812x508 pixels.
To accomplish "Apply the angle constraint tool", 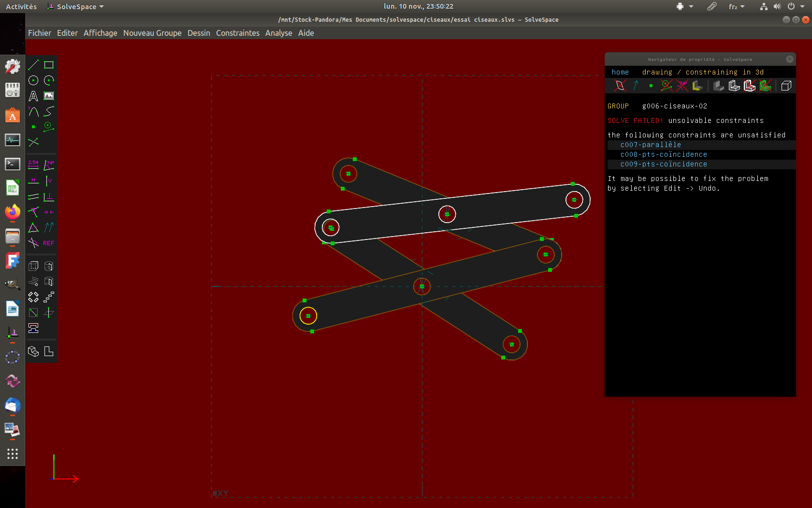I will coord(49,165).
